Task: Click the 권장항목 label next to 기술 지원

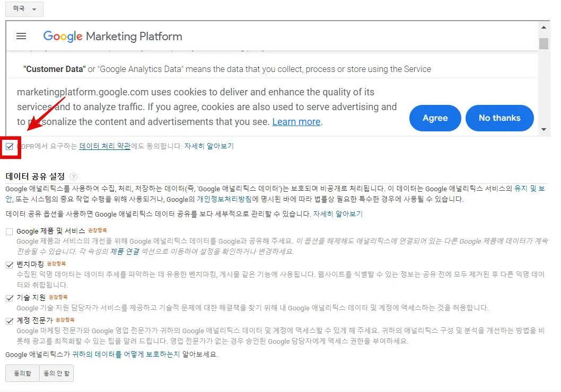Action: (x=58, y=297)
